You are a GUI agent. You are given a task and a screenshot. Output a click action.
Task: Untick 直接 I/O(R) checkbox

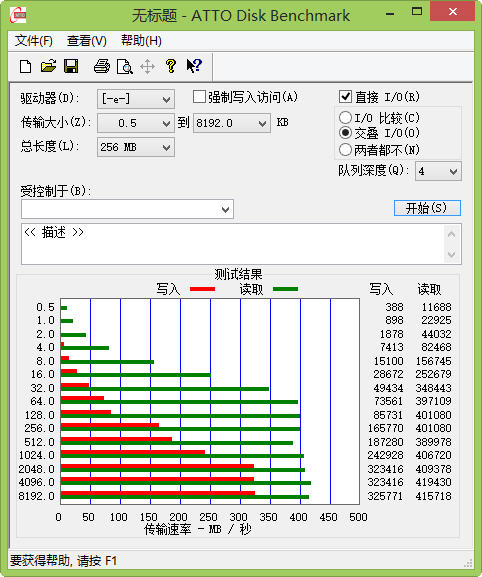345,97
